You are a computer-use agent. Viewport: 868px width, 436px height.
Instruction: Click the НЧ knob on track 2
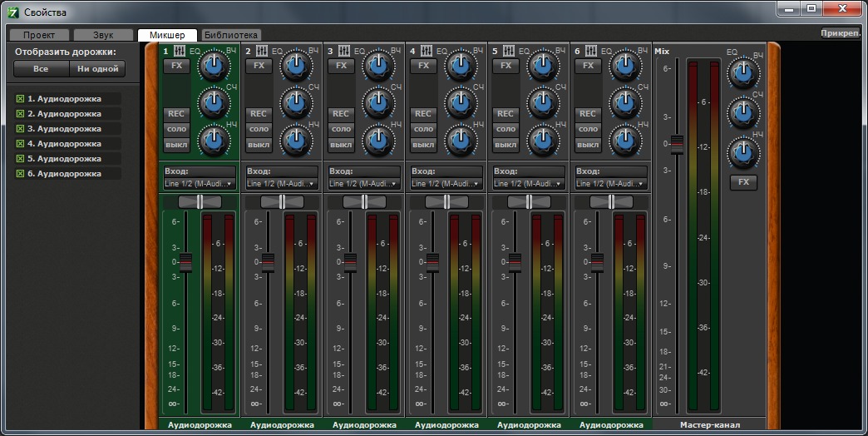click(x=296, y=140)
